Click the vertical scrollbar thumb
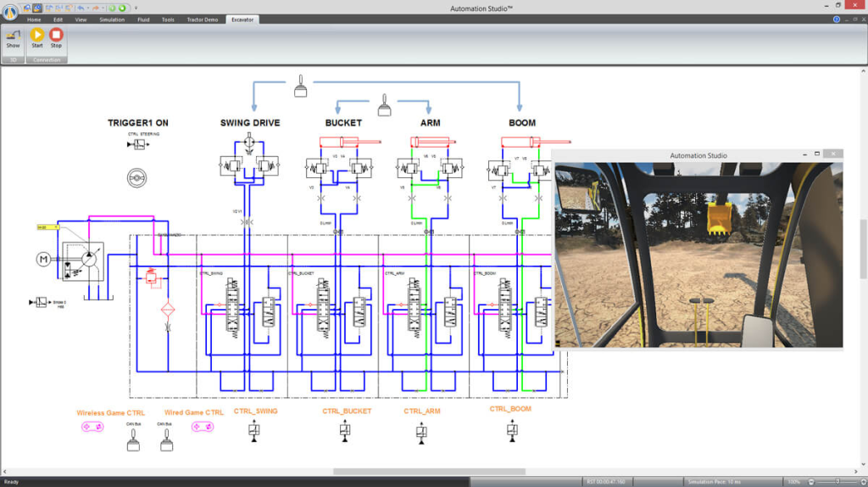Viewport: 868px width, 487px height. pyautogui.click(x=863, y=249)
